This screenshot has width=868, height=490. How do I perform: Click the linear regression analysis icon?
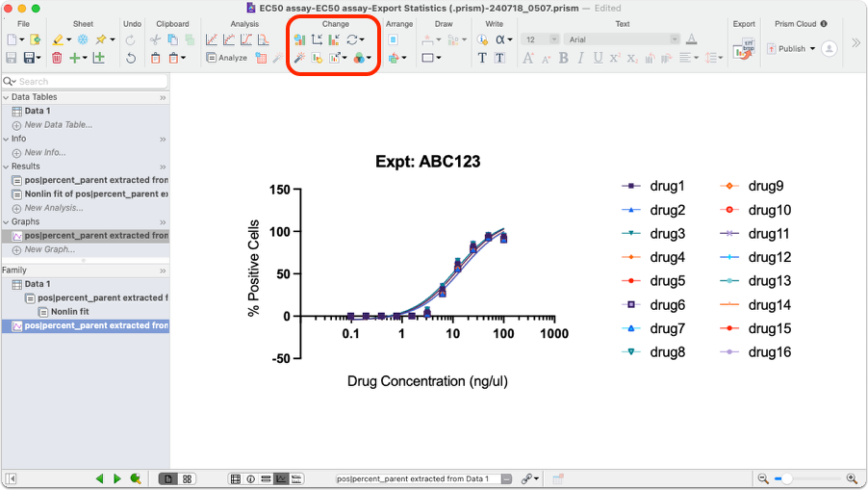tap(212, 39)
